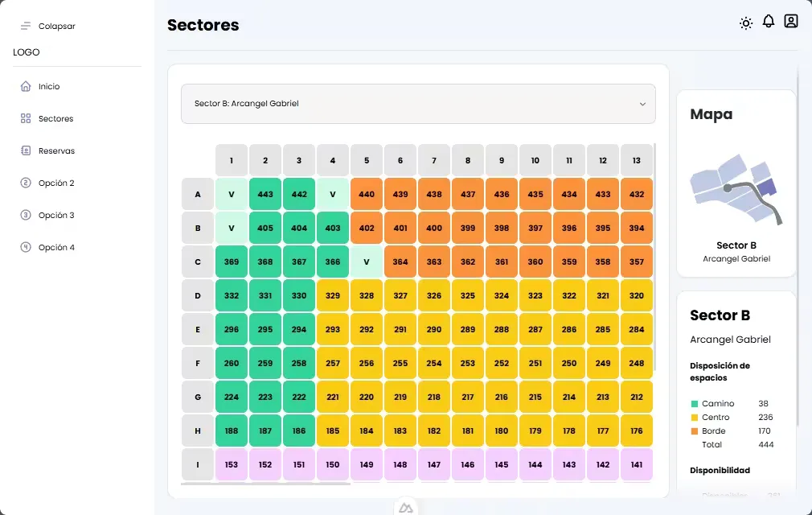Open the Sector B: Arcangel Gabriel dropdown

(x=418, y=104)
